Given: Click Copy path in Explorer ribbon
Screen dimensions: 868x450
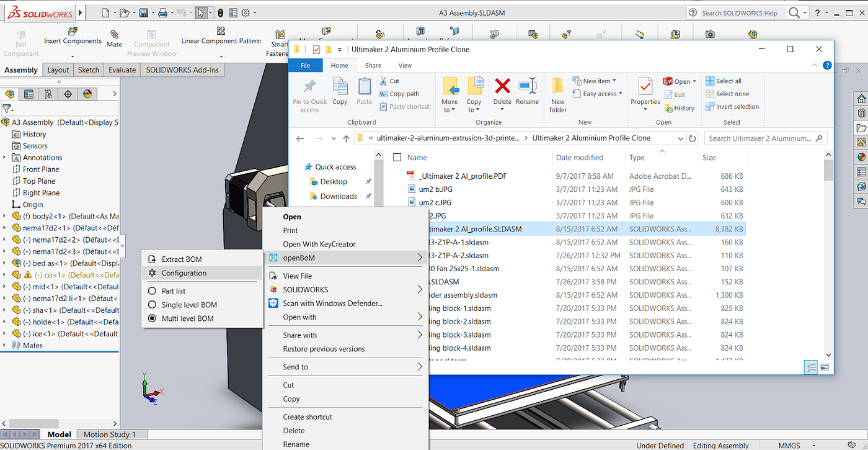Looking at the screenshot, I should point(399,94).
